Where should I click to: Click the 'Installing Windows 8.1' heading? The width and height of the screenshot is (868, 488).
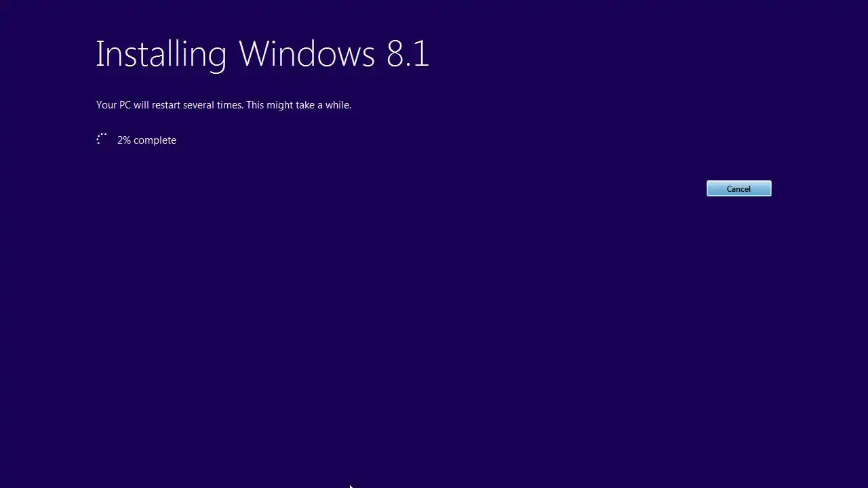262,54
